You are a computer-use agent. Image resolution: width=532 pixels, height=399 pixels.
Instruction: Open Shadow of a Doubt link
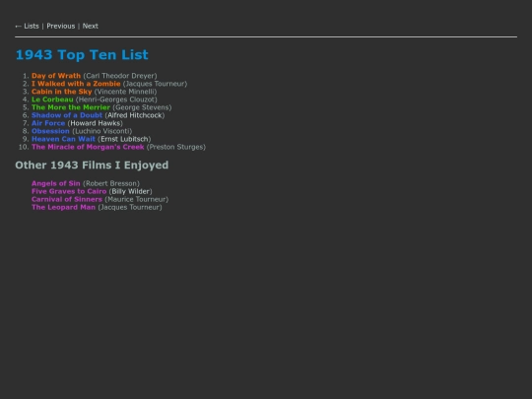(x=67, y=115)
